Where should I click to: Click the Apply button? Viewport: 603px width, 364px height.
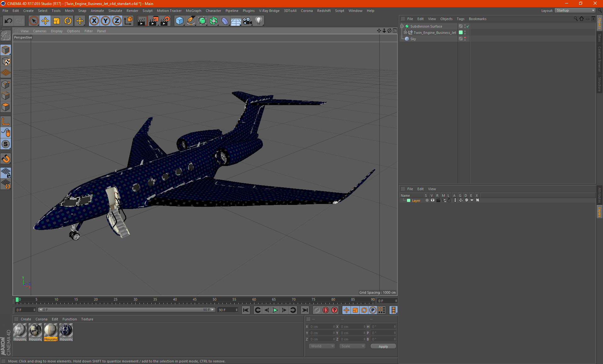pyautogui.click(x=383, y=346)
